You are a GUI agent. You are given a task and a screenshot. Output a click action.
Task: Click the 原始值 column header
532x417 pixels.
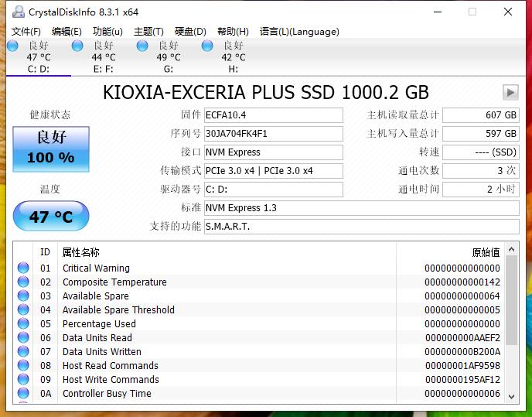(x=486, y=252)
